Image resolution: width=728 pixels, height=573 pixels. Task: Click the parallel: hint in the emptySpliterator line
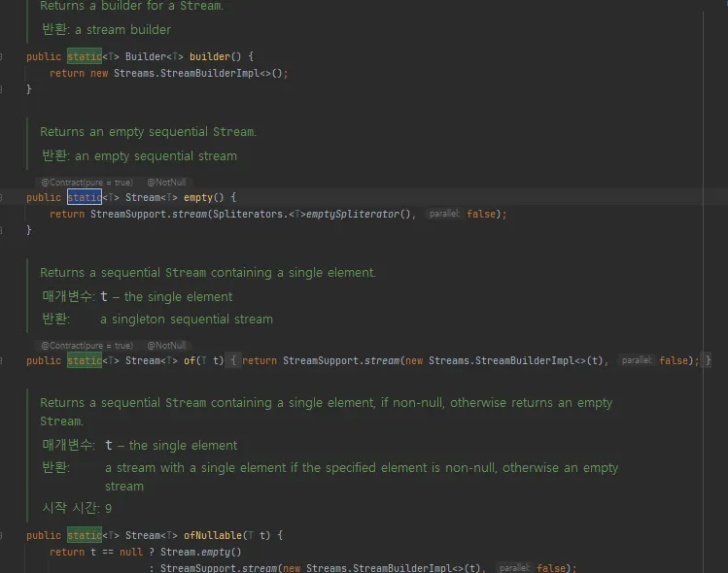444,214
